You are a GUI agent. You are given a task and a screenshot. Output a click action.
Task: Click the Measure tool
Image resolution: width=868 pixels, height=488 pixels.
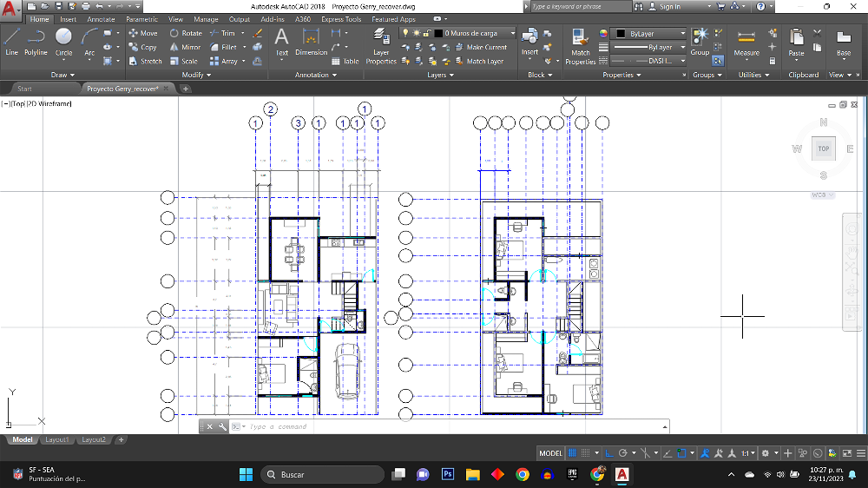[x=746, y=43]
